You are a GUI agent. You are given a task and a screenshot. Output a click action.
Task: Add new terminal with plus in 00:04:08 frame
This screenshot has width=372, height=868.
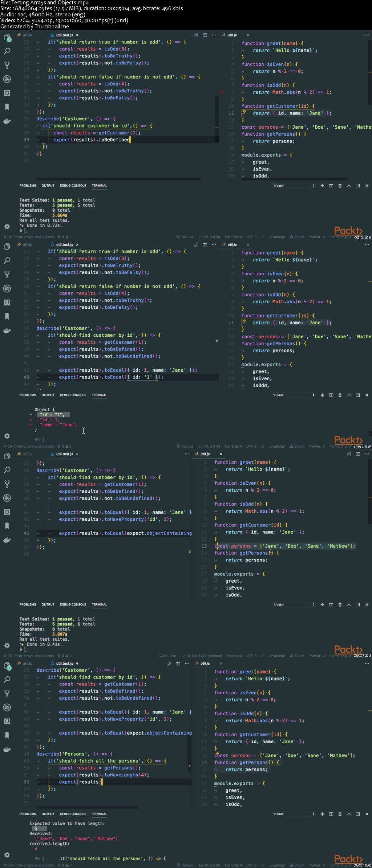pyautogui.click(x=322, y=814)
